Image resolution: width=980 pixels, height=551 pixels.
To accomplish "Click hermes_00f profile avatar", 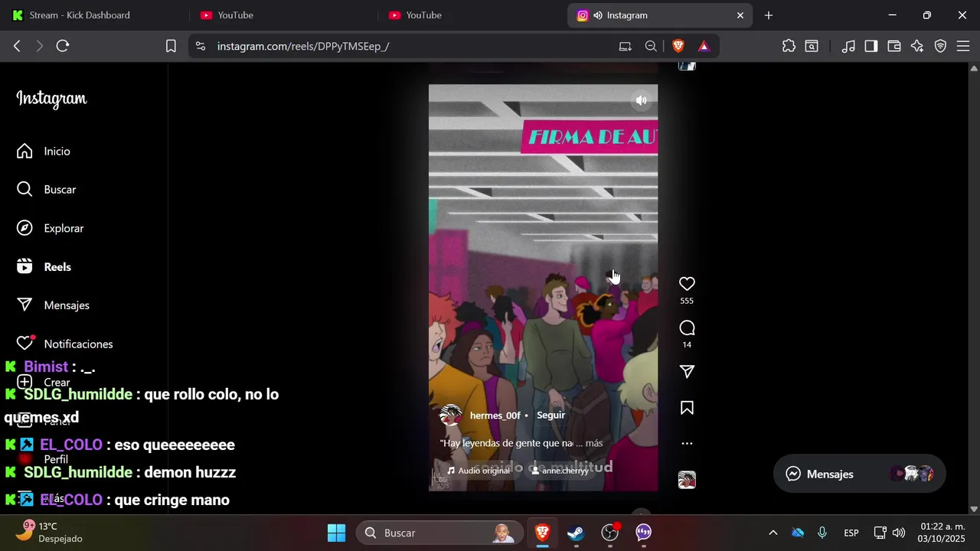I will click(x=451, y=416).
